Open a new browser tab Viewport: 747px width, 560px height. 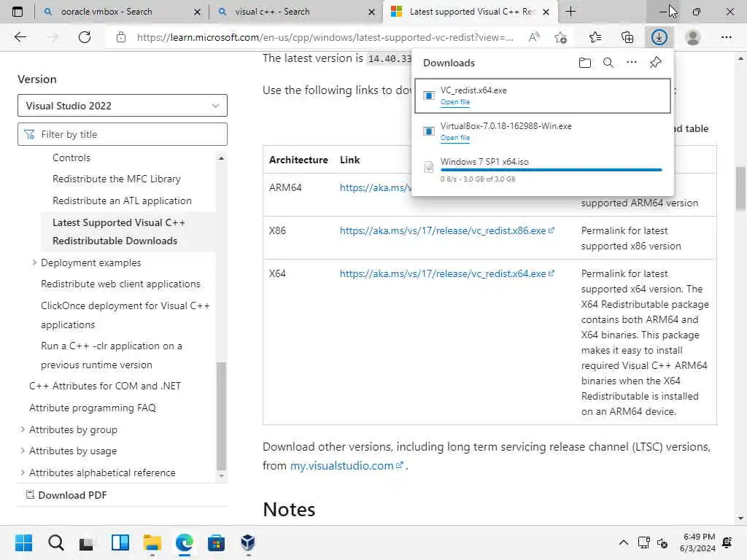[x=570, y=12]
